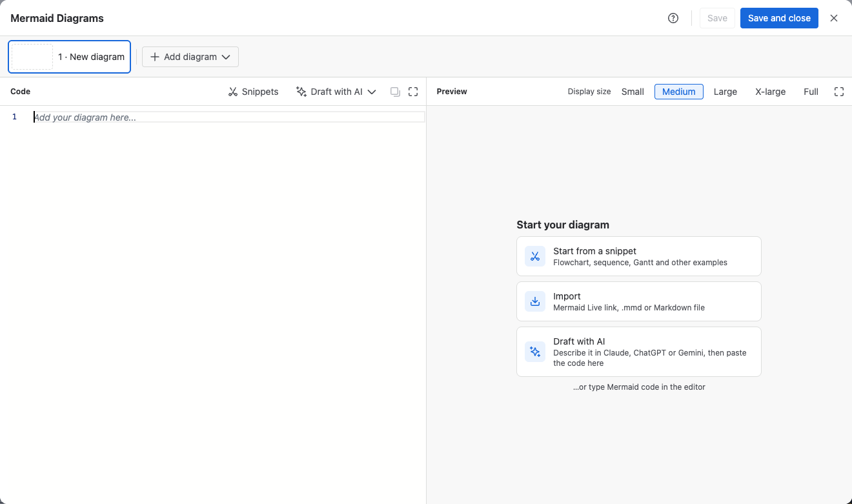Click the Save and close button
Viewport: 852px width, 504px height.
[779, 18]
